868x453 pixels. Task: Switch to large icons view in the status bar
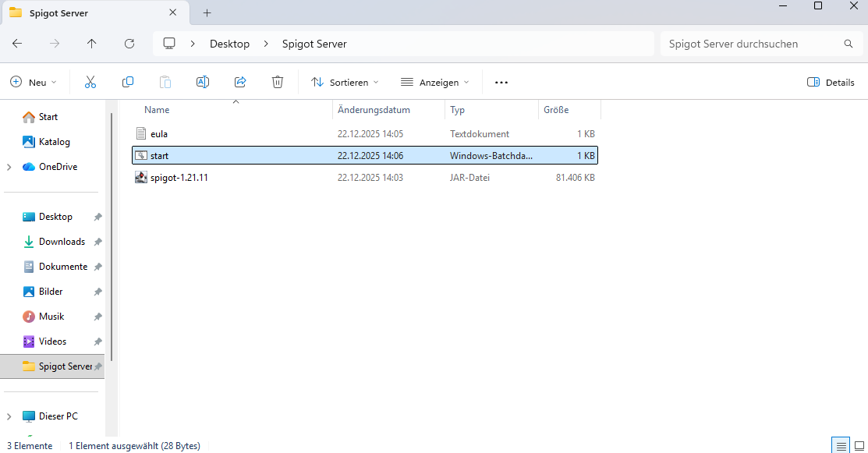[860, 445]
